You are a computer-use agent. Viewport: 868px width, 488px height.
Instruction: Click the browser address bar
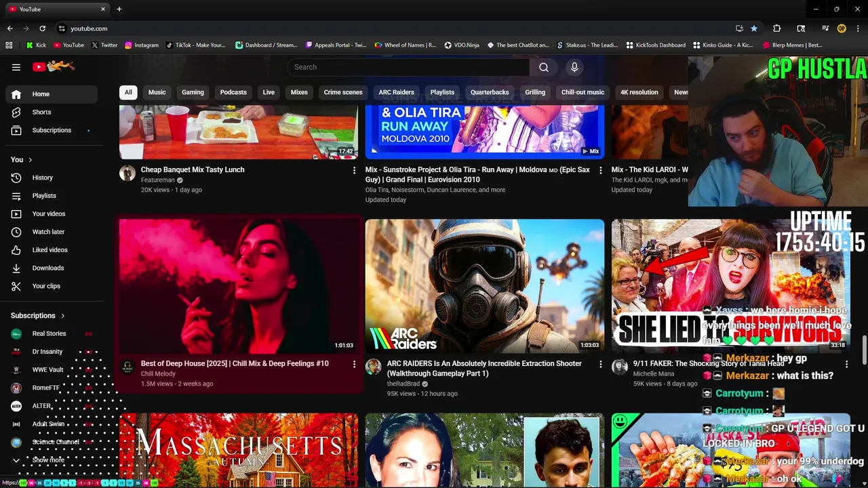(x=393, y=28)
